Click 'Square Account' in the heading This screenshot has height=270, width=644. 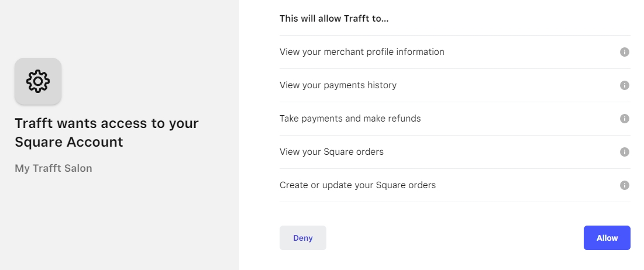tap(69, 142)
